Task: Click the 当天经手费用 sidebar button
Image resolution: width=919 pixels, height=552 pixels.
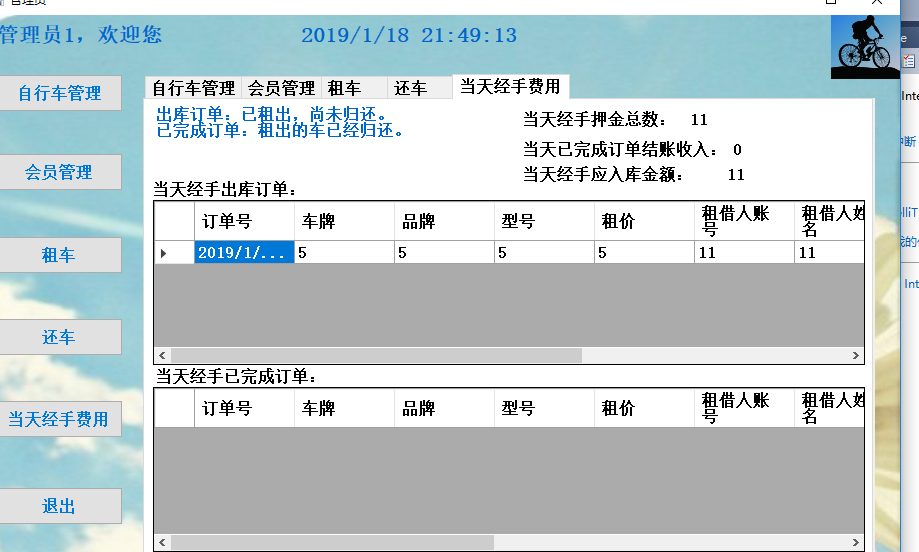Action: click(59, 419)
